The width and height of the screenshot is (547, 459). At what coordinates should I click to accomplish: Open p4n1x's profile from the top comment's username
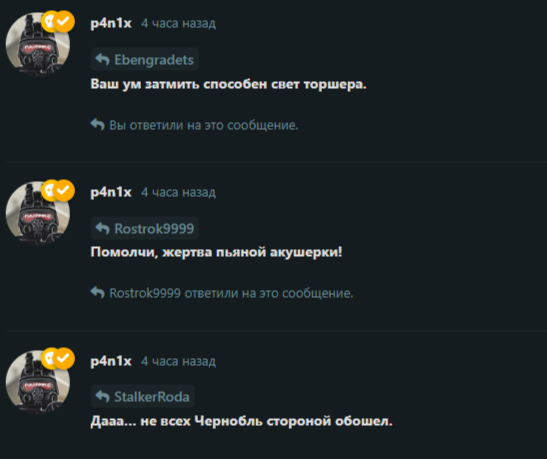coord(111,24)
